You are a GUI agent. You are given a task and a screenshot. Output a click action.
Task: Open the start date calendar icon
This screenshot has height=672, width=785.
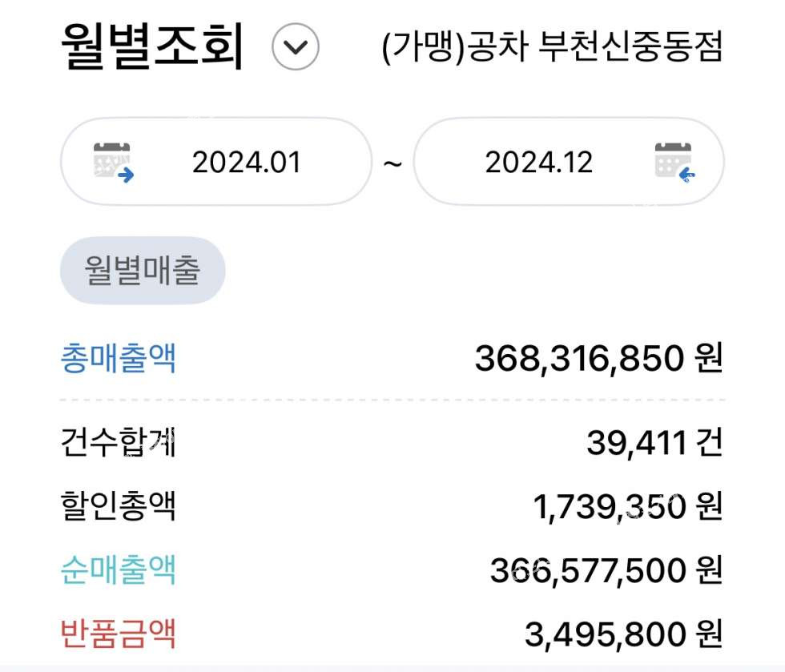(114, 163)
